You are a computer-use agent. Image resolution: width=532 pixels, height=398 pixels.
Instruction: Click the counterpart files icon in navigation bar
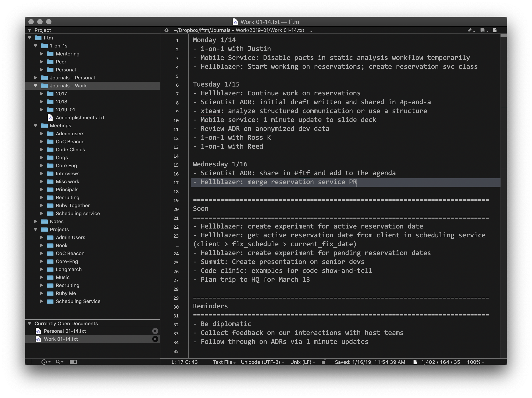click(483, 30)
